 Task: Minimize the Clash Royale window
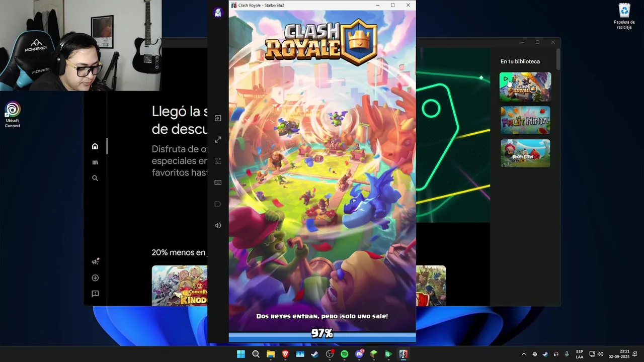coord(378,5)
